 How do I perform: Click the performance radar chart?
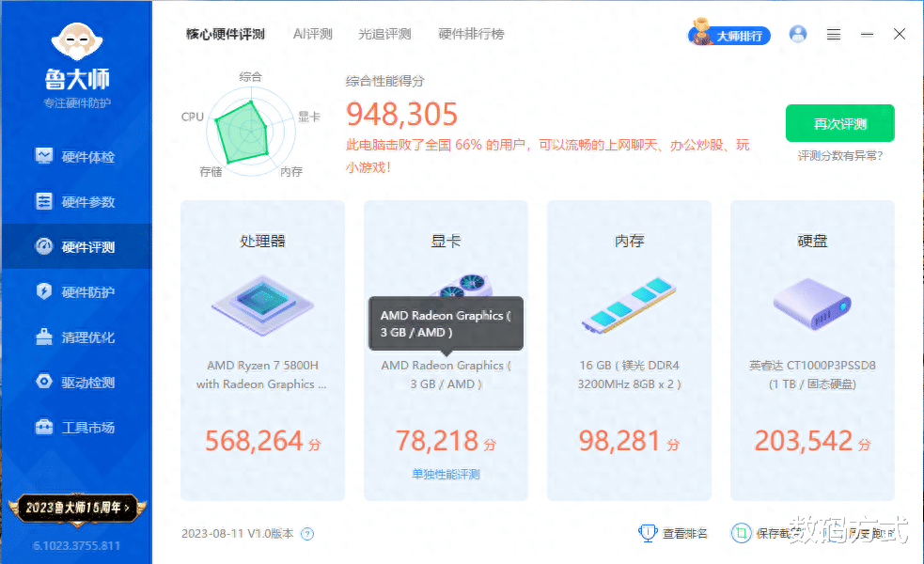[251, 131]
